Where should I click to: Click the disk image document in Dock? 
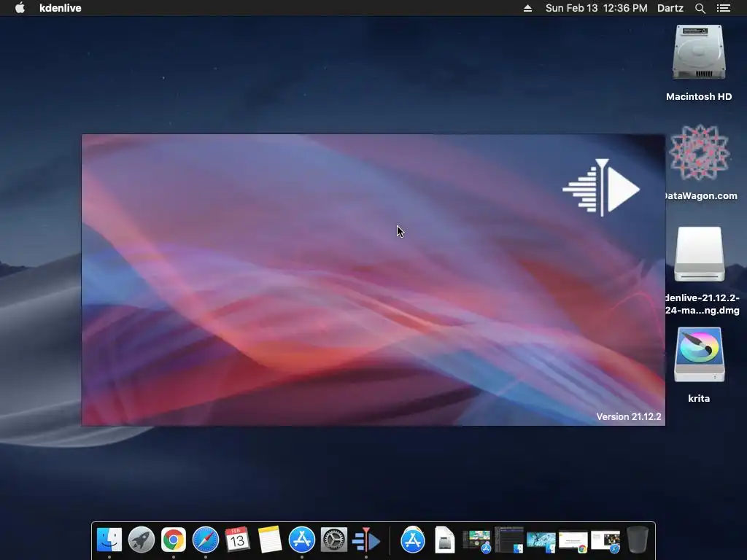point(444,540)
